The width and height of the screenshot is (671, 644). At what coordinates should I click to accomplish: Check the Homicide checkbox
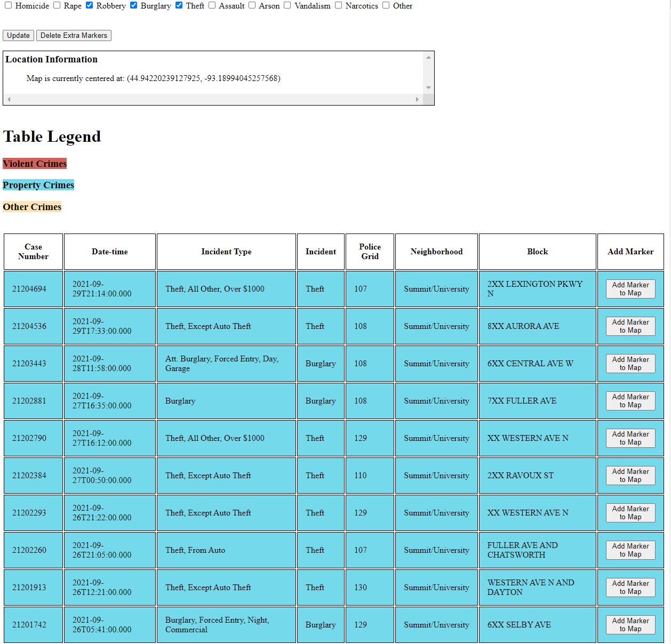(8, 5)
